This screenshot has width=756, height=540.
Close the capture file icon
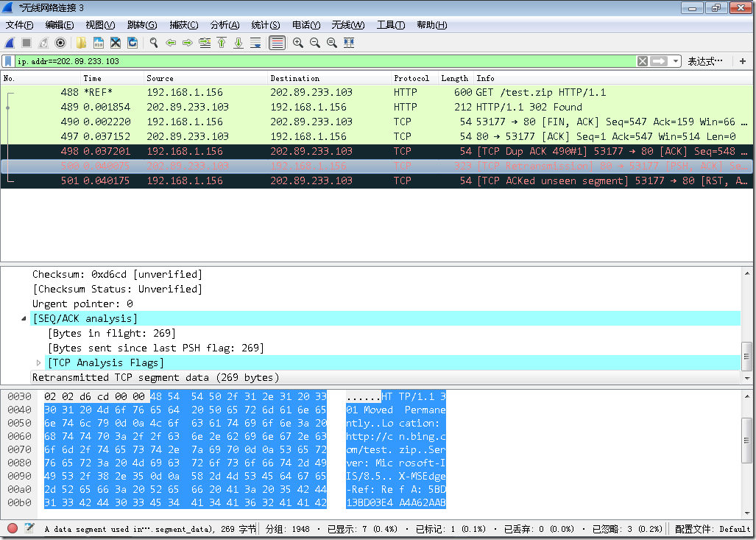[x=116, y=43]
